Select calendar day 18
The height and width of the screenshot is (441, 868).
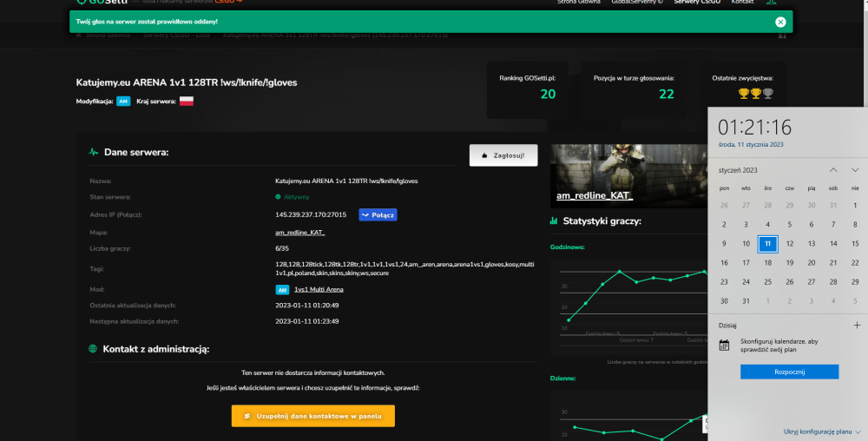(768, 263)
